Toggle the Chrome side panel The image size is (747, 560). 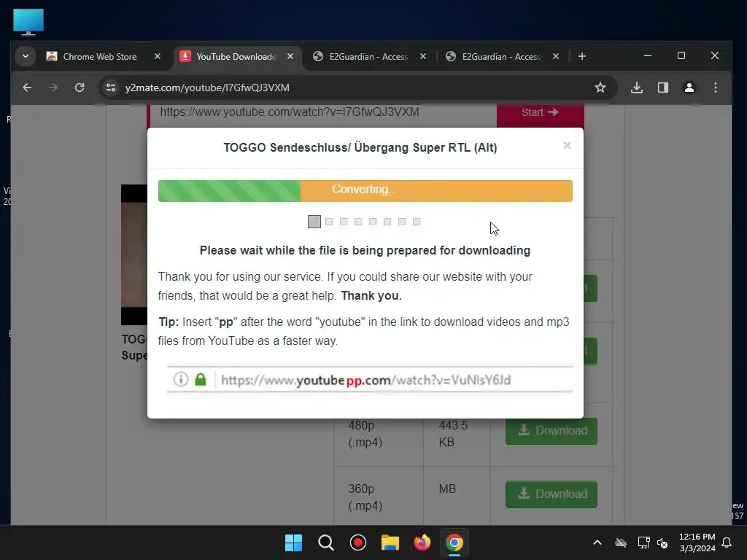[x=663, y=87]
